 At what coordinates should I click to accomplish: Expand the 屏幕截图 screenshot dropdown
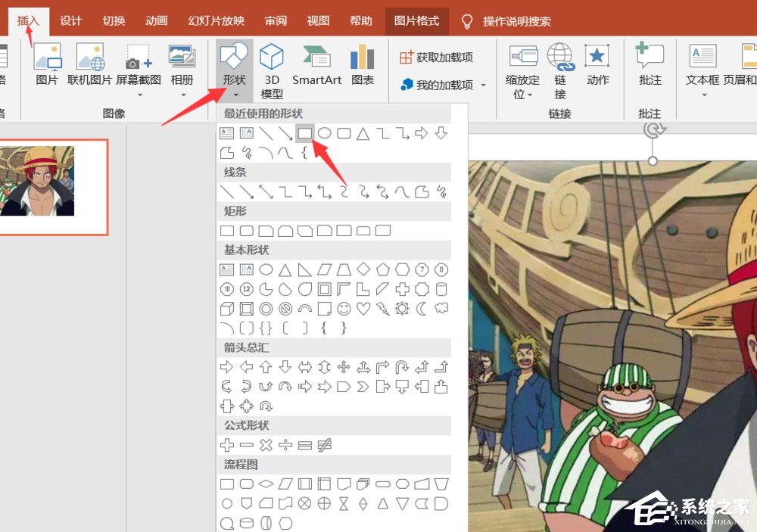[x=139, y=95]
